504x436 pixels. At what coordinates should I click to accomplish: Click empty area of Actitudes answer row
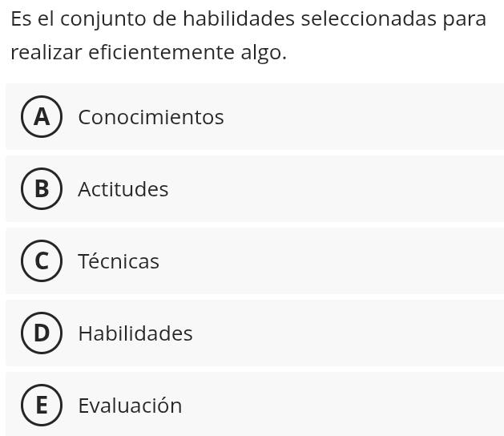(x=337, y=188)
